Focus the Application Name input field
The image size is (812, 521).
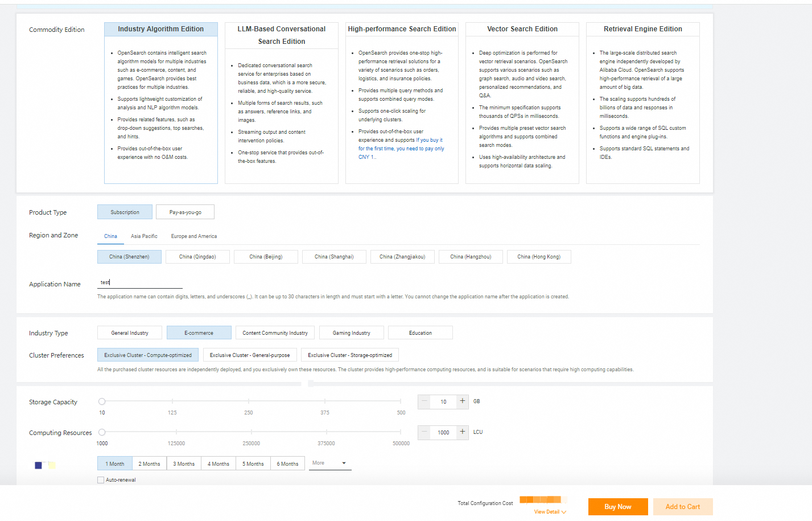(140, 282)
